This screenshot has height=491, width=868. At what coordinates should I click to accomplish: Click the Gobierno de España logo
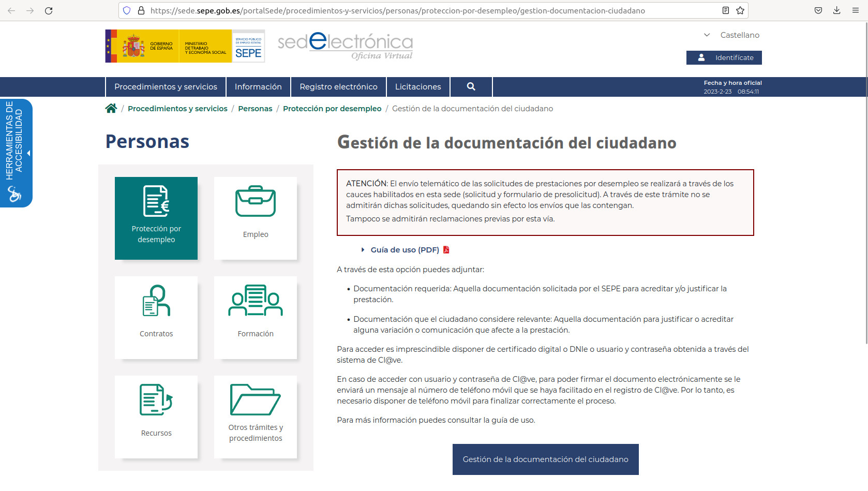point(142,46)
